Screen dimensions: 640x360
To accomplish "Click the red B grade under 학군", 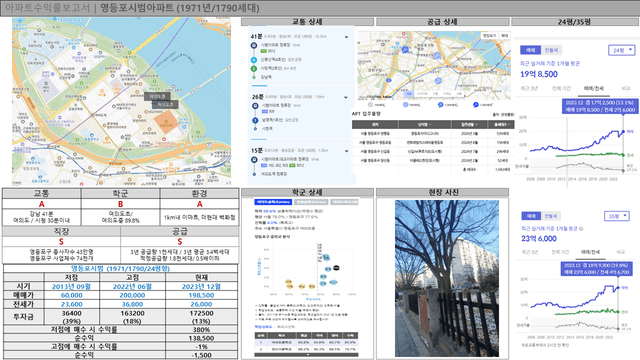I will coord(120,204).
